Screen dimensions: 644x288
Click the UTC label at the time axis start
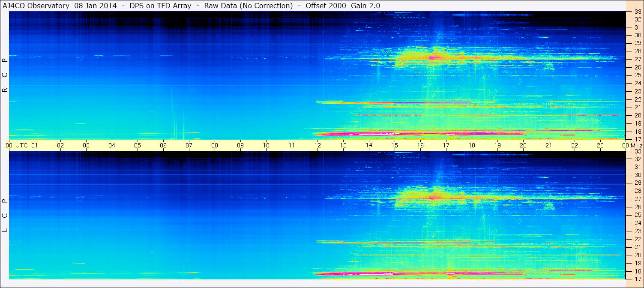coord(21,145)
